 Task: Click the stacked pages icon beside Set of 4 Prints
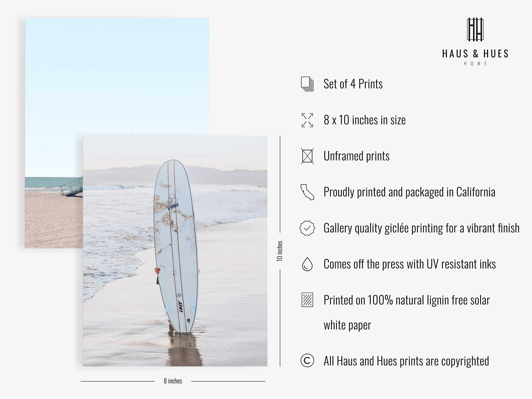coord(307,84)
